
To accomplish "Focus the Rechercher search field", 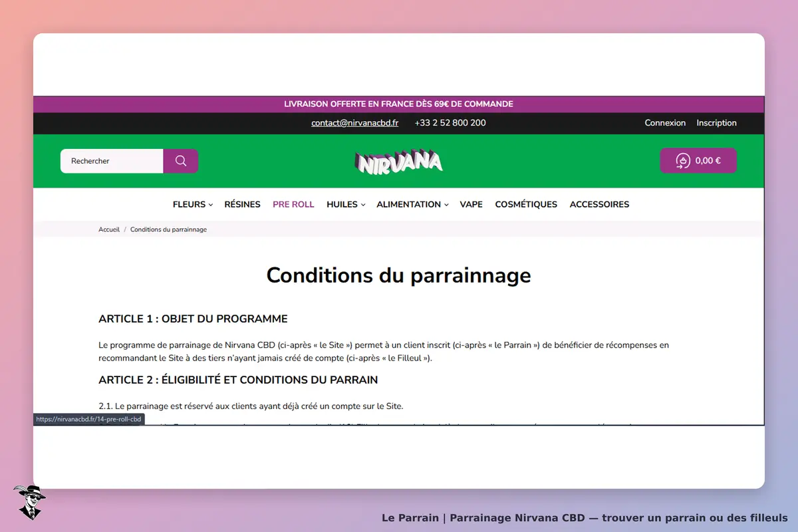I will (x=112, y=161).
